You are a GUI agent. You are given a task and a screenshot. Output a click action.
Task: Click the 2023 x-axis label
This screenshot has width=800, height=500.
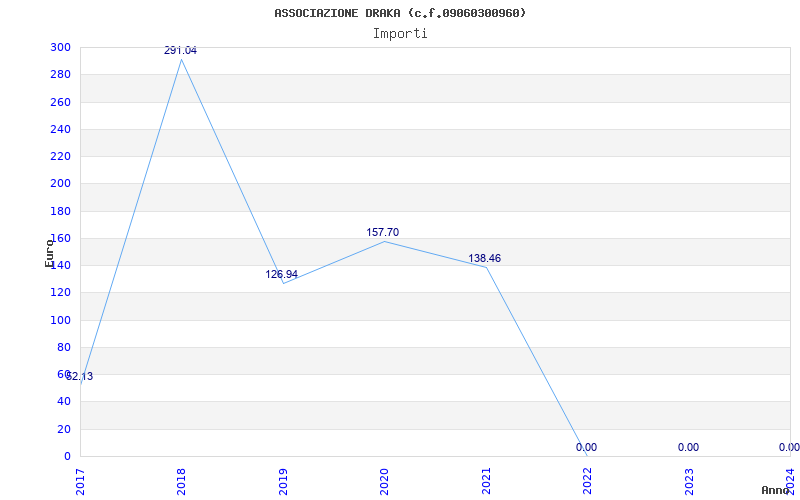click(689, 482)
